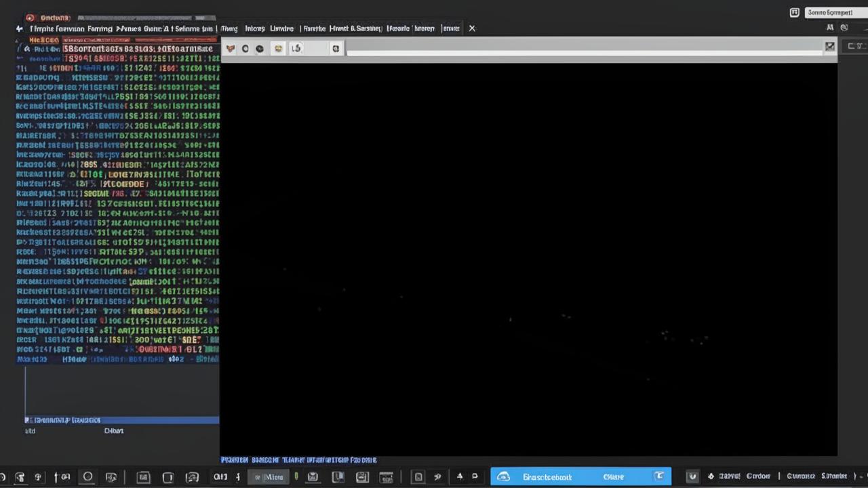Click the circle icon in the bottom toolbar
This screenshot has height=488, width=868.
[x=87, y=477]
